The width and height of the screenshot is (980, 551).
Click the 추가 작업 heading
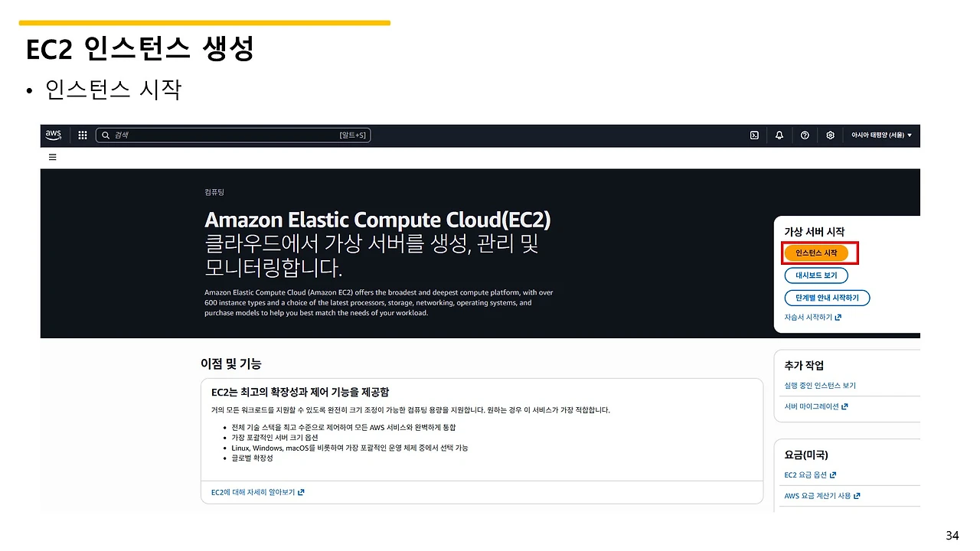click(804, 366)
